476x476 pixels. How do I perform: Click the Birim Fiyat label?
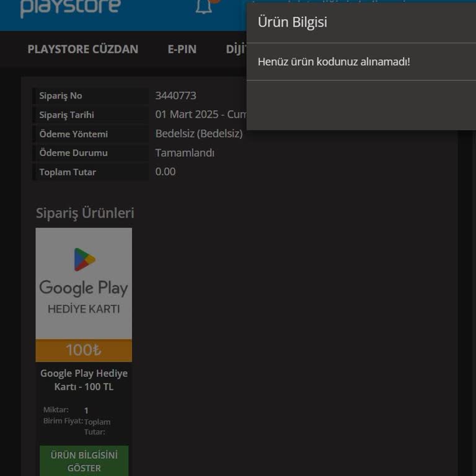pyautogui.click(x=63, y=421)
